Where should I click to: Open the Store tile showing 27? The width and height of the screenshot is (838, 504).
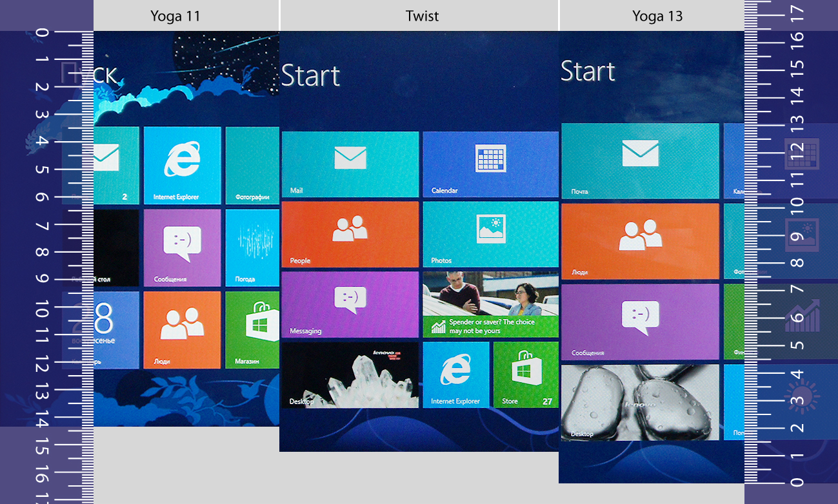click(526, 375)
